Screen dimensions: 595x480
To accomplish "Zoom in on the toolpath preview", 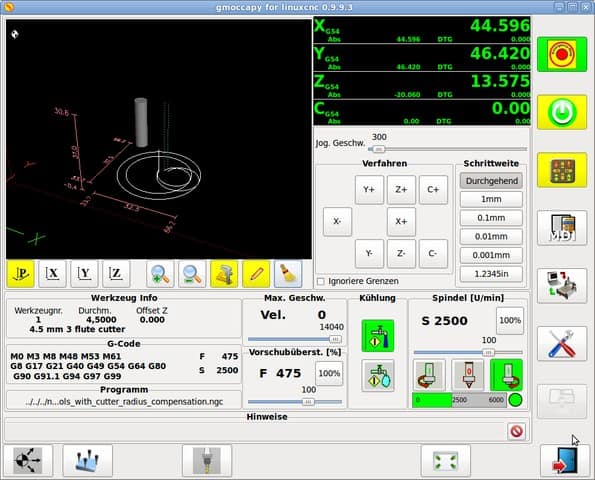I will [x=160, y=274].
